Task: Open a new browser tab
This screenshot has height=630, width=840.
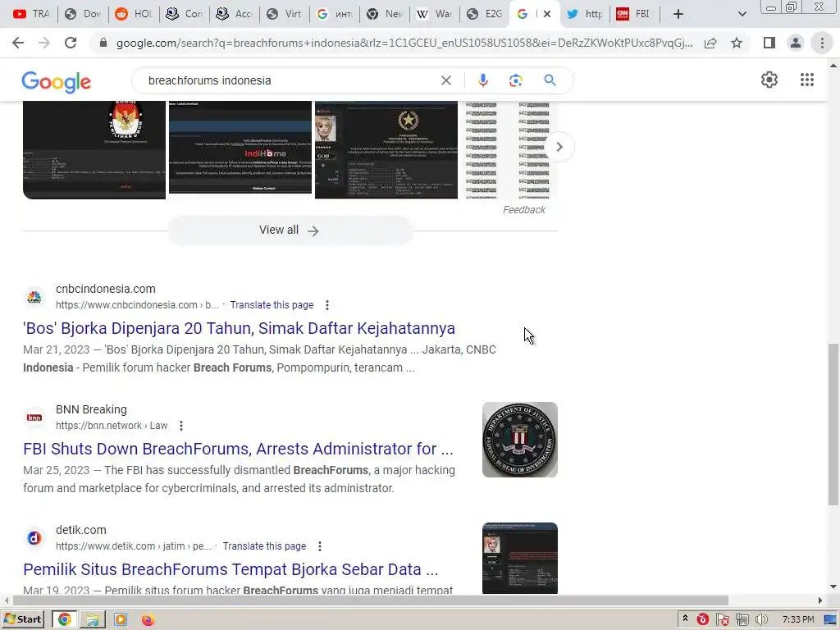Action: click(678, 14)
